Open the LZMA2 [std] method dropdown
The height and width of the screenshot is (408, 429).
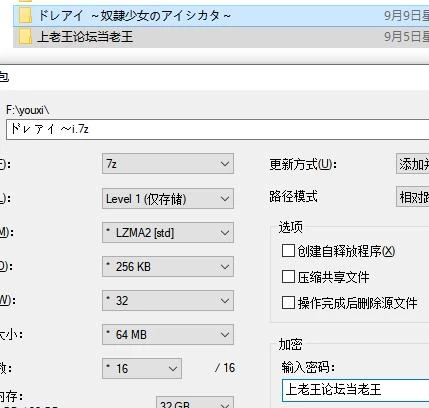(x=168, y=233)
